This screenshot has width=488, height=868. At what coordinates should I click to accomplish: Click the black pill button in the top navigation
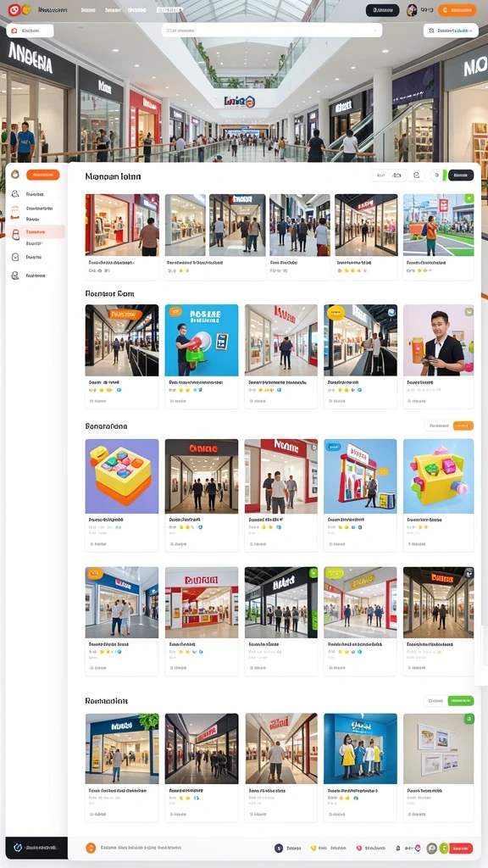(382, 10)
